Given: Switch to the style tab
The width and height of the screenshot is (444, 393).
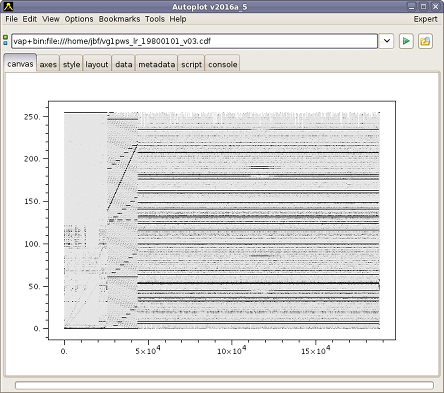Looking at the screenshot, I should pyautogui.click(x=71, y=64).
